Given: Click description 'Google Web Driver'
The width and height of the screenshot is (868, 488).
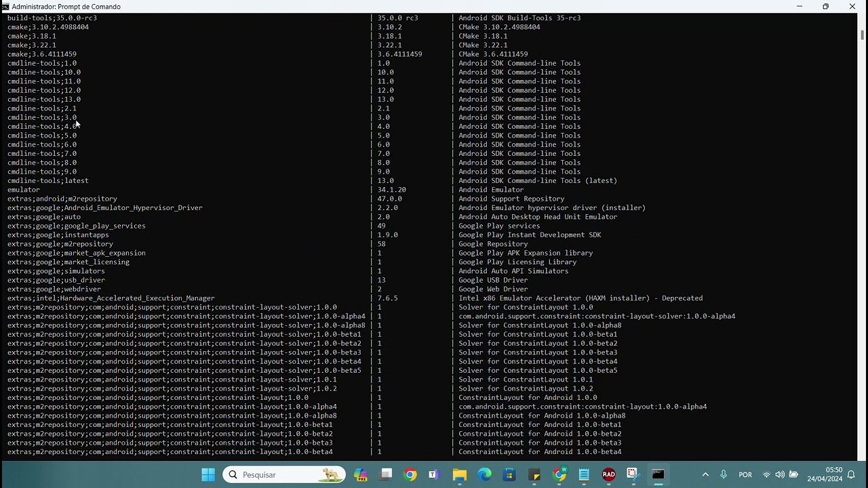Looking at the screenshot, I should tap(493, 289).
